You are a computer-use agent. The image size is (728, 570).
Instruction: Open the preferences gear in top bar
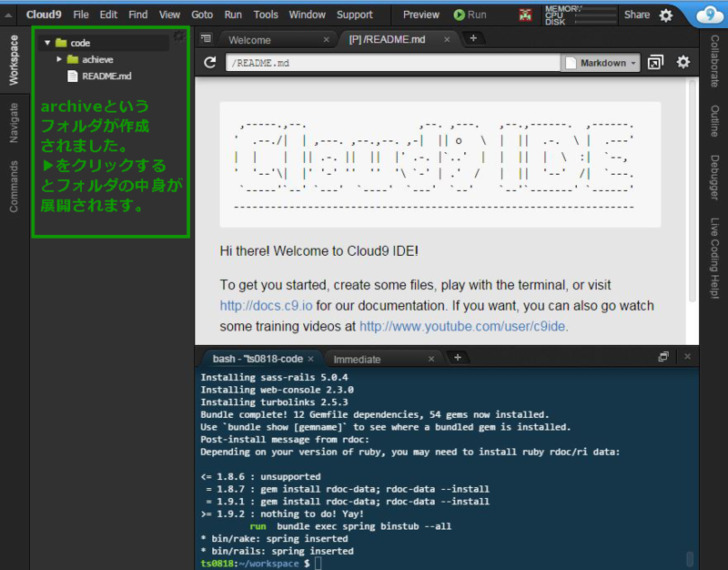click(666, 15)
